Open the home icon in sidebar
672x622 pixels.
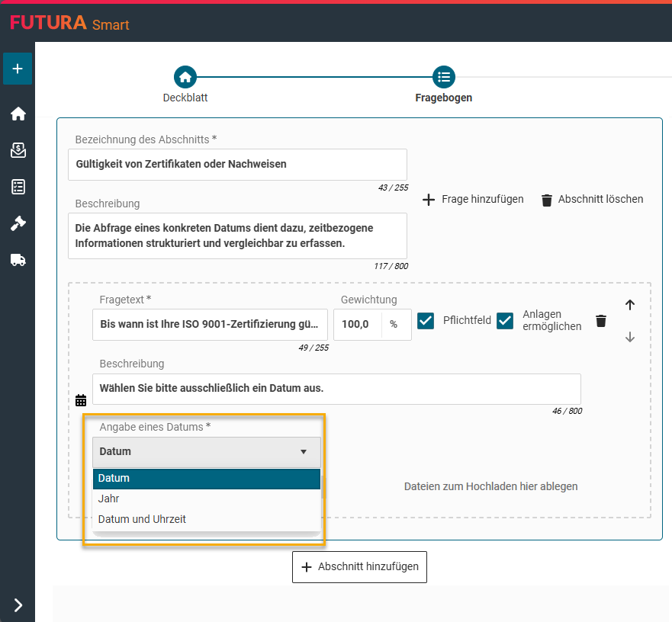[x=18, y=114]
